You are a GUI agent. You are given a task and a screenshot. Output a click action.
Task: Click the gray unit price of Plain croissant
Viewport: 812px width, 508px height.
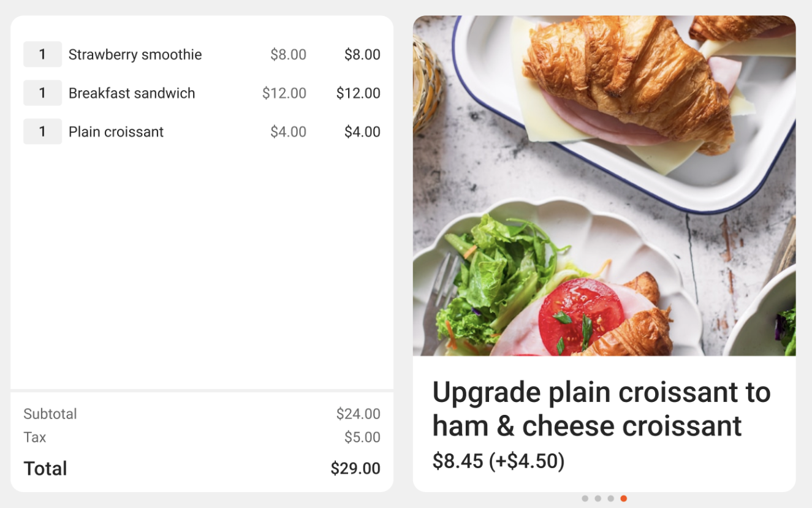pos(288,132)
